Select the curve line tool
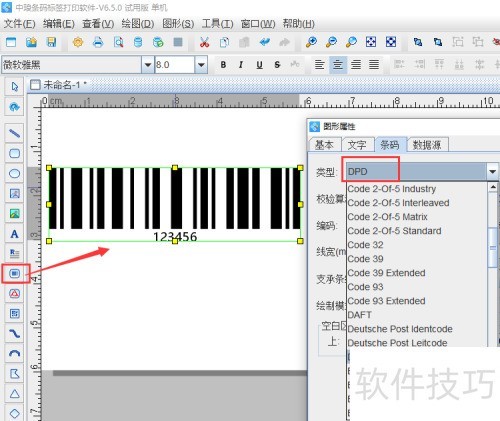Image resolution: width=500 pixels, height=421 pixels. point(14,334)
